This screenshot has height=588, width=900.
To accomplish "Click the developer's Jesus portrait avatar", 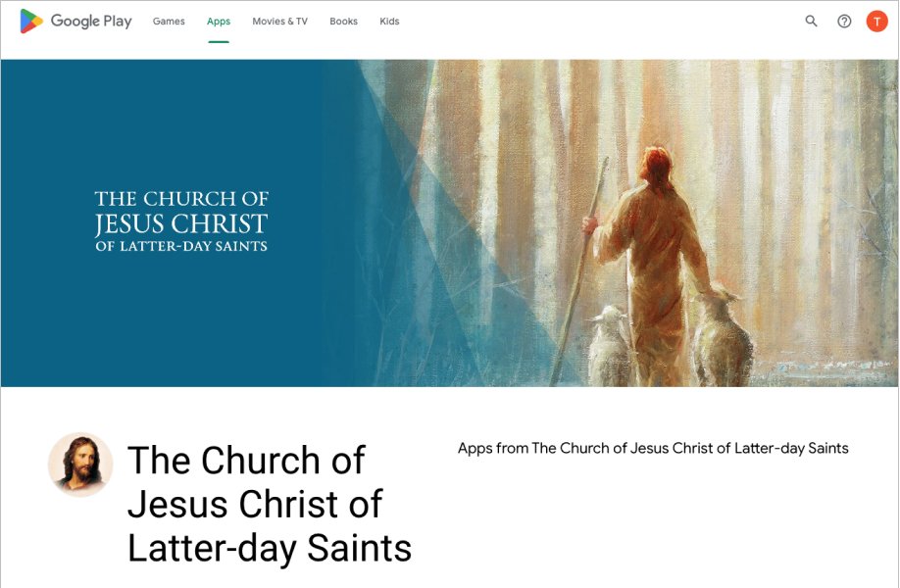I will click(x=80, y=465).
